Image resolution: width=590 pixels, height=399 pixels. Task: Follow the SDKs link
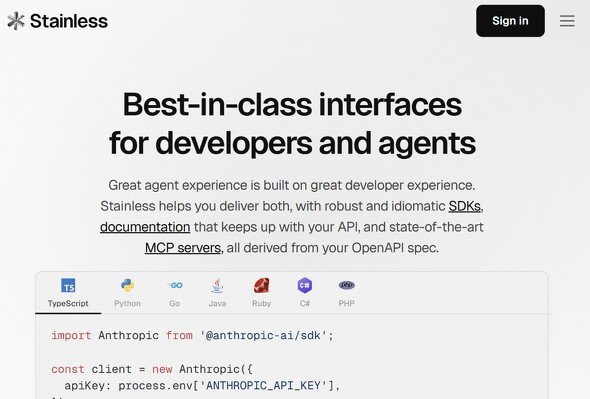click(465, 206)
